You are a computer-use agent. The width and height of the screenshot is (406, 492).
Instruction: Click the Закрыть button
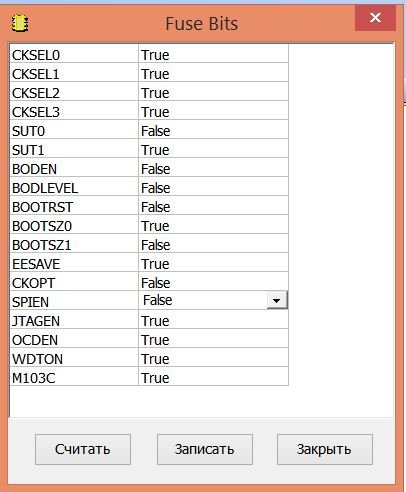click(325, 449)
